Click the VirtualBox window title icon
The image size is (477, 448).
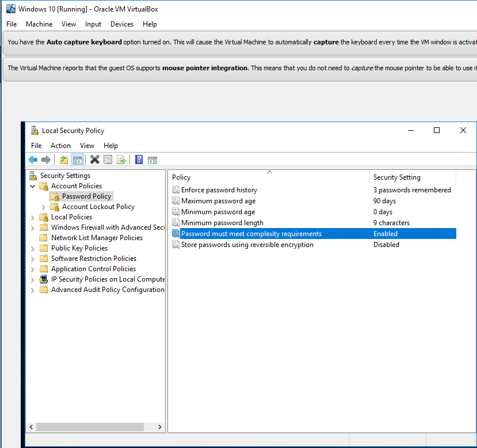(11, 9)
